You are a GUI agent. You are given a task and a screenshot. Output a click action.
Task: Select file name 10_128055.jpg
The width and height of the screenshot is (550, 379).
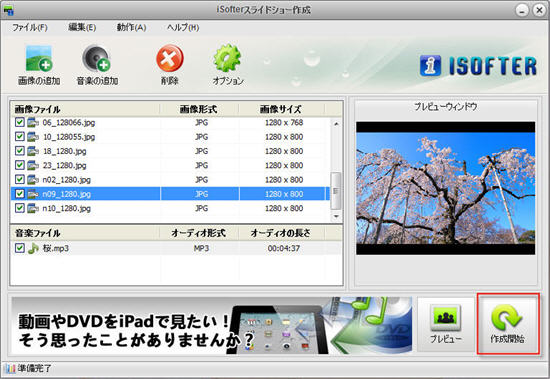(69, 137)
